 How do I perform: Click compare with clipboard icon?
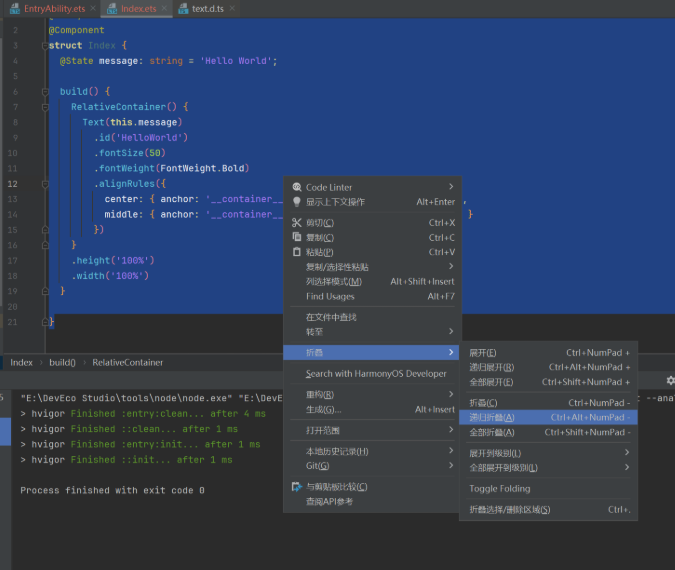(x=297, y=487)
